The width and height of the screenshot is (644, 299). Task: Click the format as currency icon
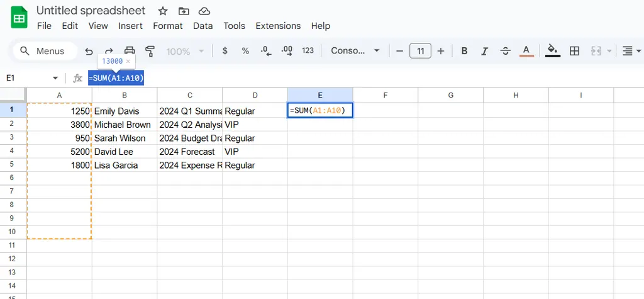[x=225, y=51]
